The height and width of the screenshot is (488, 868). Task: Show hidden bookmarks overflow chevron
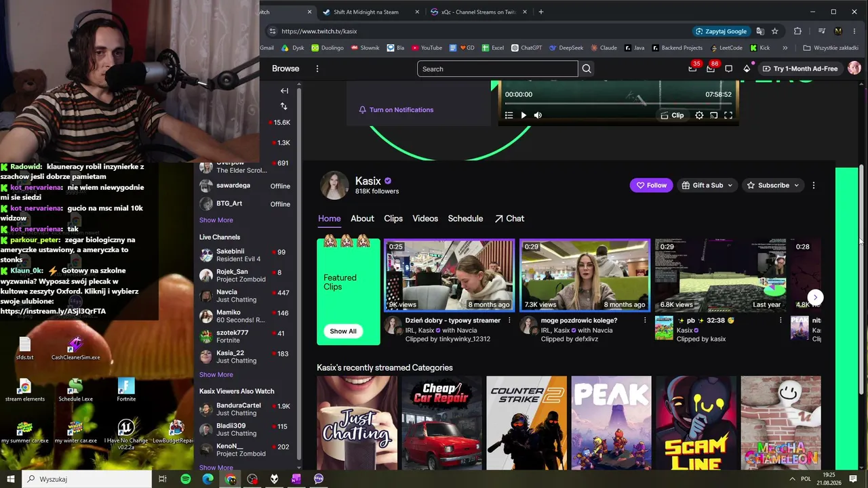pos(785,48)
